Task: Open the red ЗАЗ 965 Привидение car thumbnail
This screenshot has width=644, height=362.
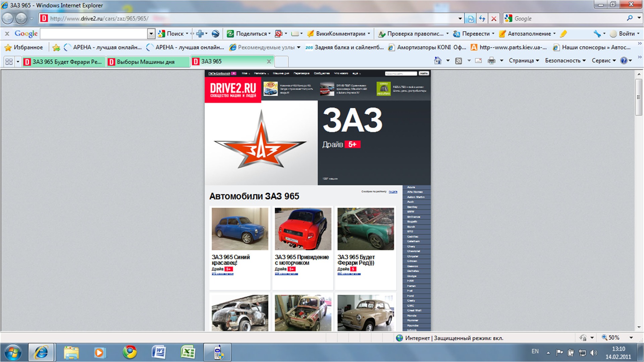Action: [303, 229]
